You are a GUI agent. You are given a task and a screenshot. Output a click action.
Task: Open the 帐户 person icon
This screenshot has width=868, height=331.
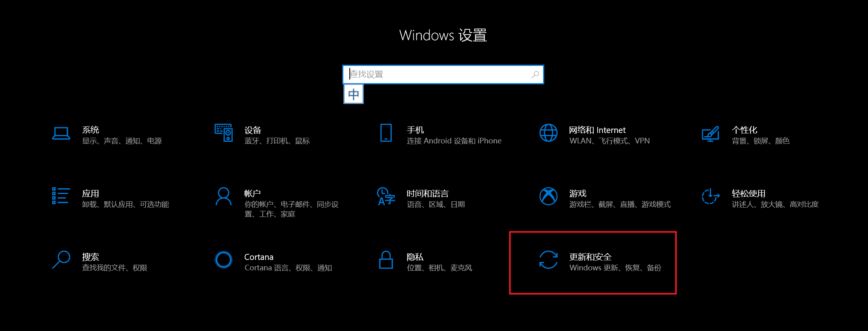pyautogui.click(x=223, y=196)
